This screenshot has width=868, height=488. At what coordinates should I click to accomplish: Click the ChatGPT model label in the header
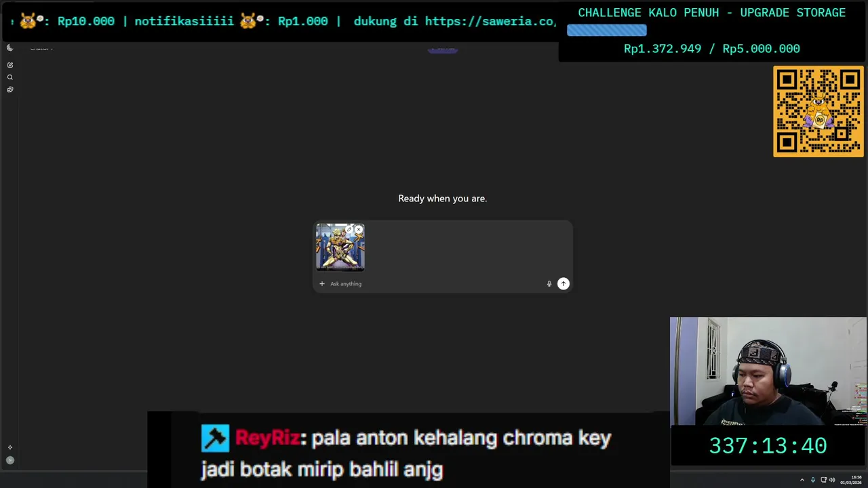click(41, 48)
